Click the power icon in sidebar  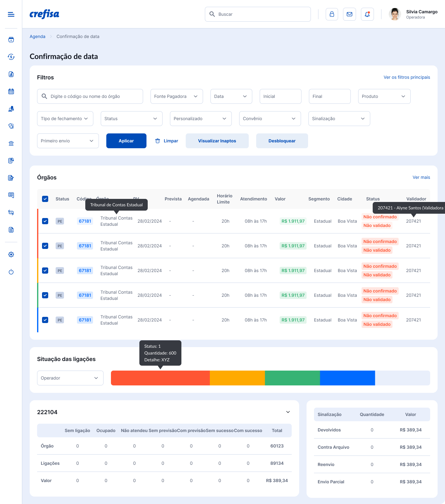coord(11,272)
